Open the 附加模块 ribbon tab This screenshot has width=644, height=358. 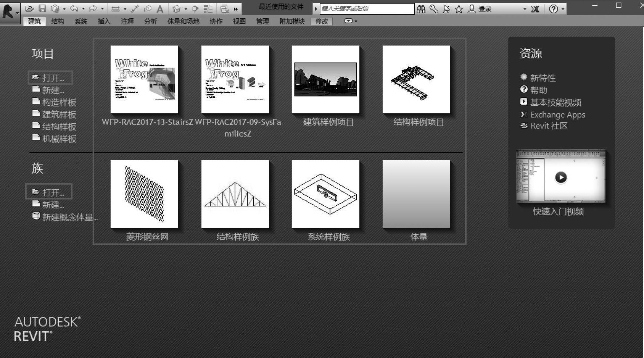292,21
